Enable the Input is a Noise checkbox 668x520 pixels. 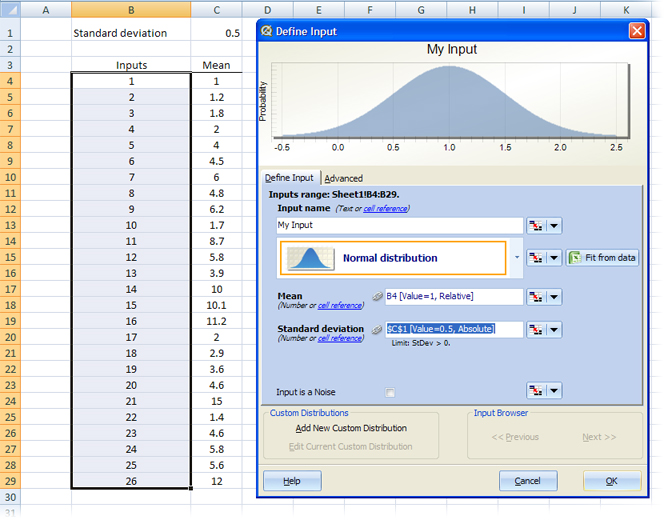point(390,392)
